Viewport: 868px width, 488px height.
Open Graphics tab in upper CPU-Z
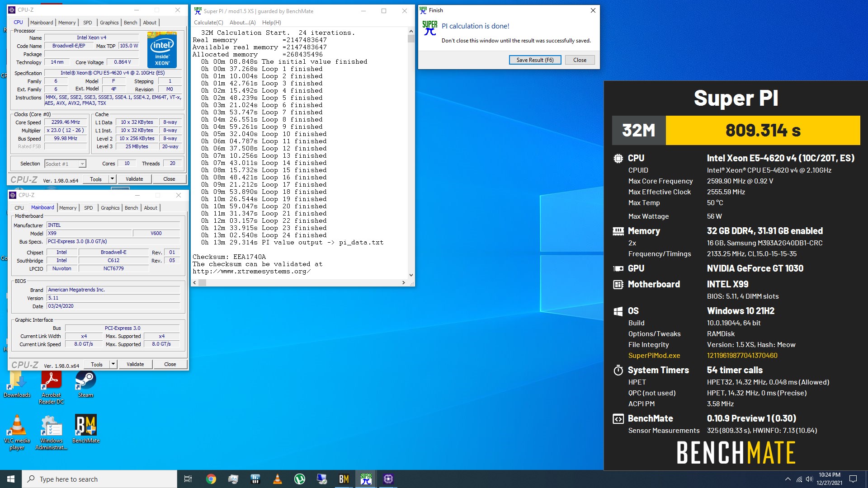[x=109, y=23]
